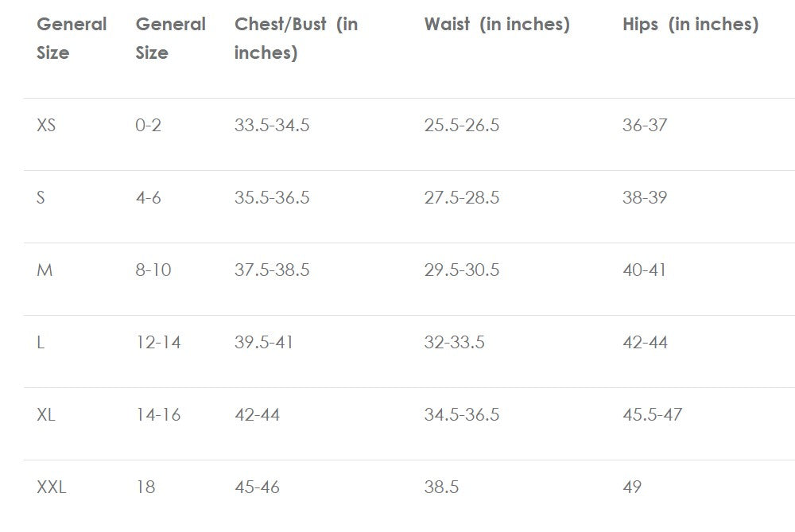Click the General Size header above XS
Viewport: 795px width, 532px height.
pos(72,38)
